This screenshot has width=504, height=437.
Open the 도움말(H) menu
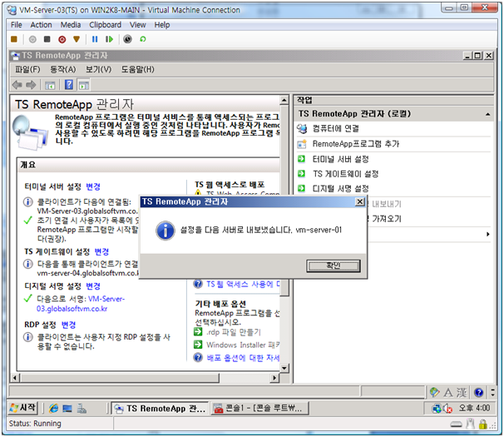(137, 70)
